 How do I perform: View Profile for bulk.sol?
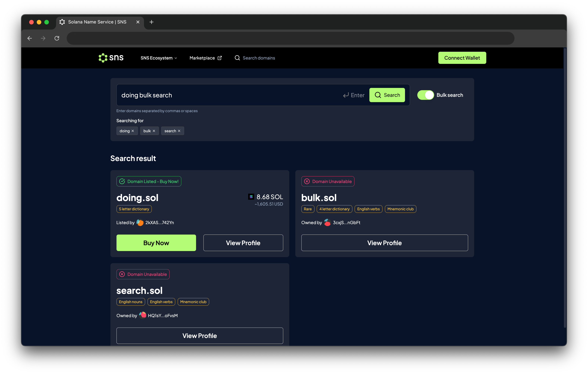pyautogui.click(x=384, y=243)
